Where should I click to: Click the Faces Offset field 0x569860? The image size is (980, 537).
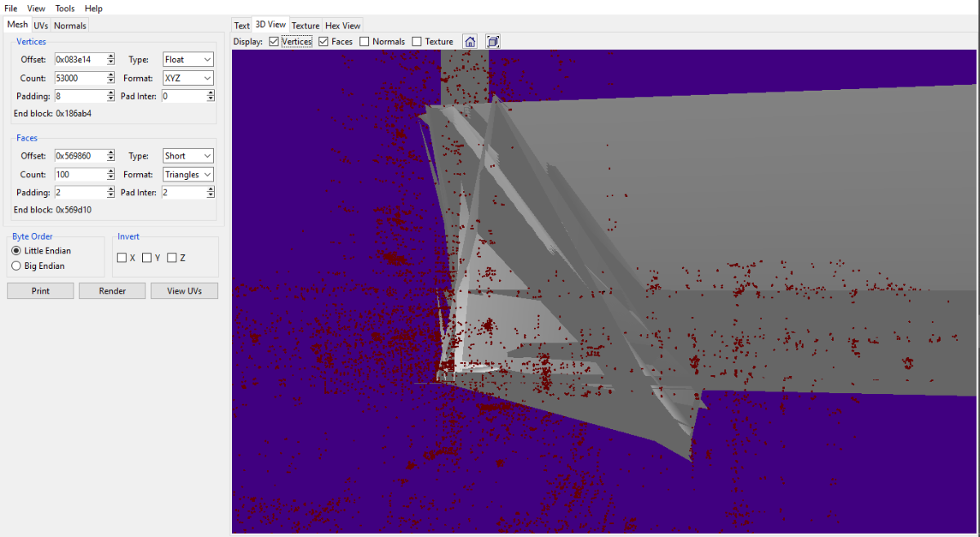(80, 155)
